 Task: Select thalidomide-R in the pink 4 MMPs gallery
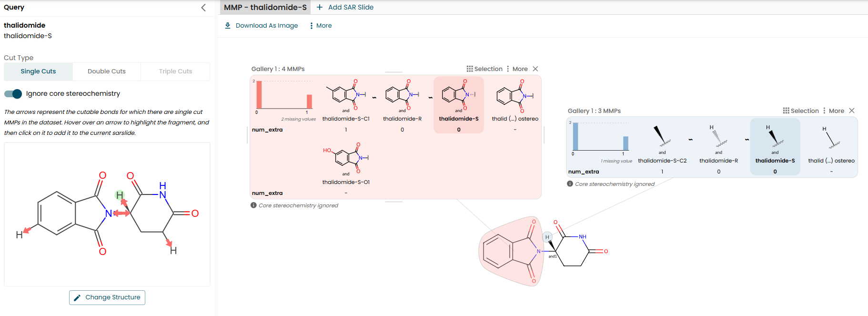(403, 99)
